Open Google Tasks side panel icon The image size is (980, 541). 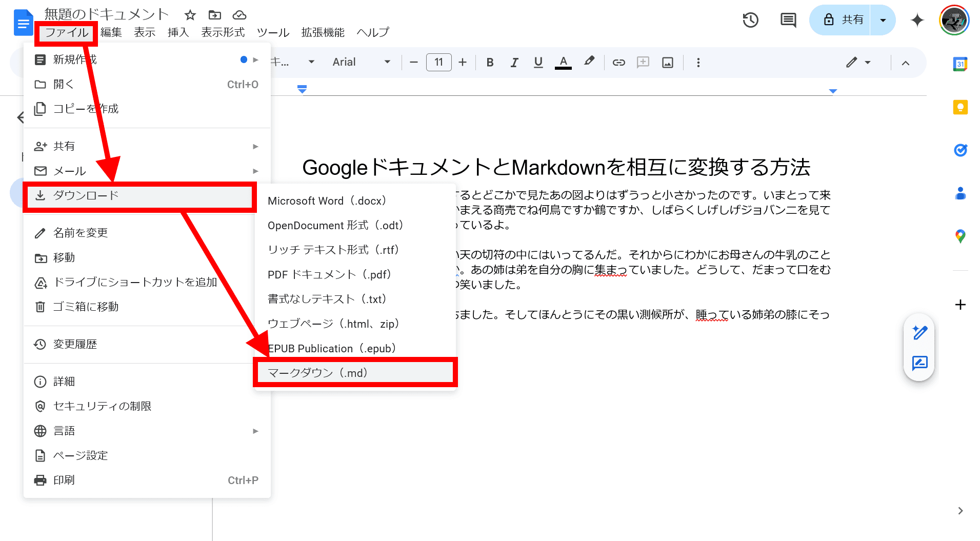960,150
